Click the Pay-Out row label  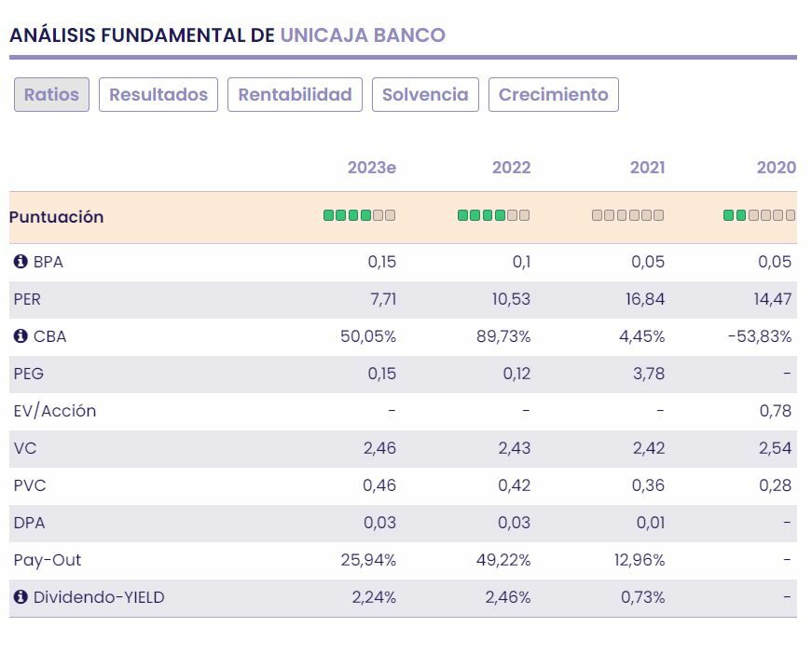pyautogui.click(x=48, y=560)
